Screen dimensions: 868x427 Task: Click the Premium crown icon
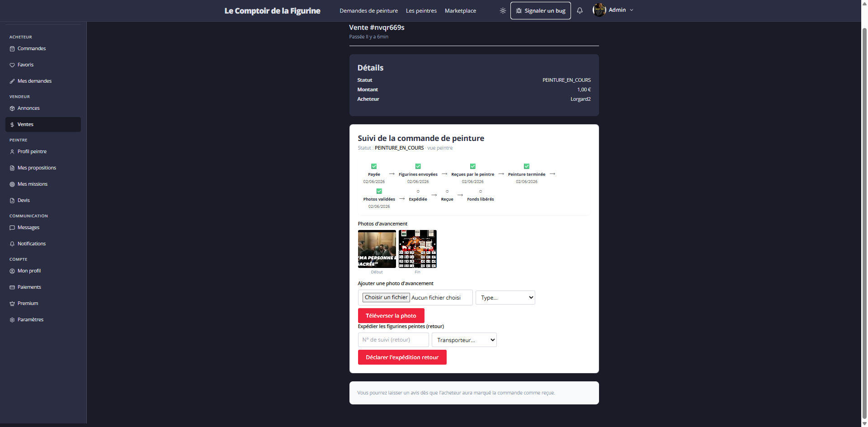coord(12,304)
